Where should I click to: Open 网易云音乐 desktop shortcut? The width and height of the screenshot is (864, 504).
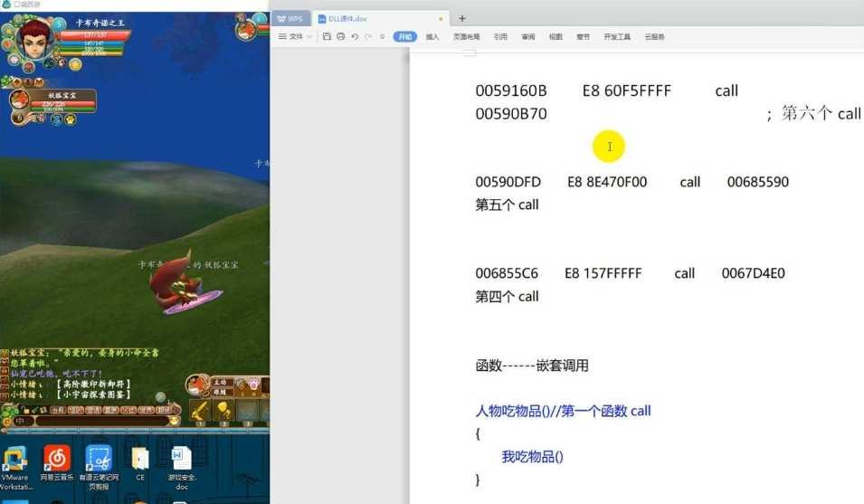pos(57,462)
